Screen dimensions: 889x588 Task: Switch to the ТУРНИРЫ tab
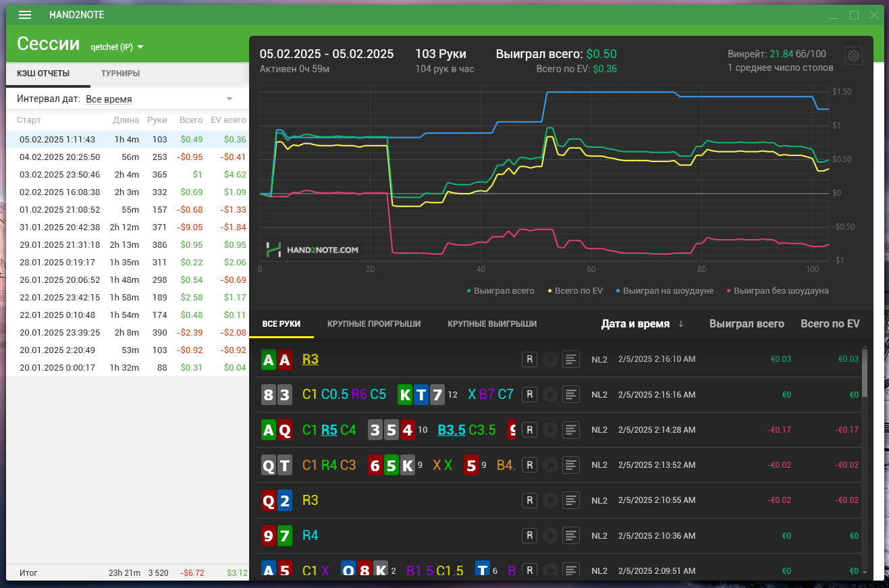click(x=120, y=74)
